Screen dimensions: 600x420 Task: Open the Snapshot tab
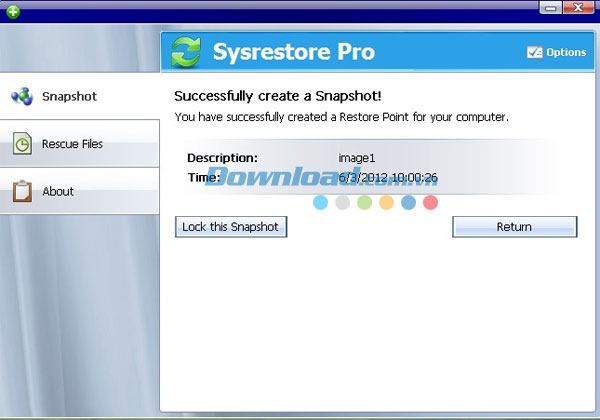click(80, 96)
